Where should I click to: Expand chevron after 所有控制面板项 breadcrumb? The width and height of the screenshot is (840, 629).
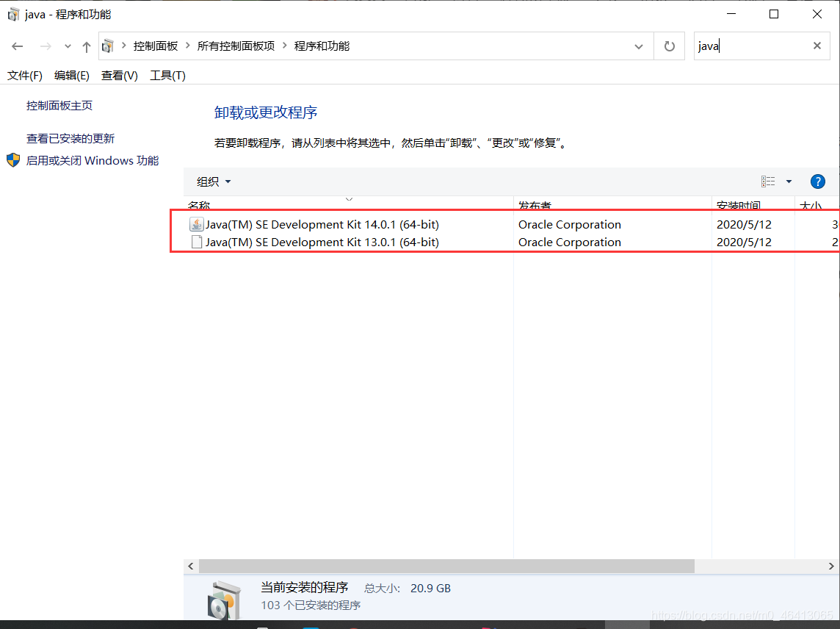[284, 46]
